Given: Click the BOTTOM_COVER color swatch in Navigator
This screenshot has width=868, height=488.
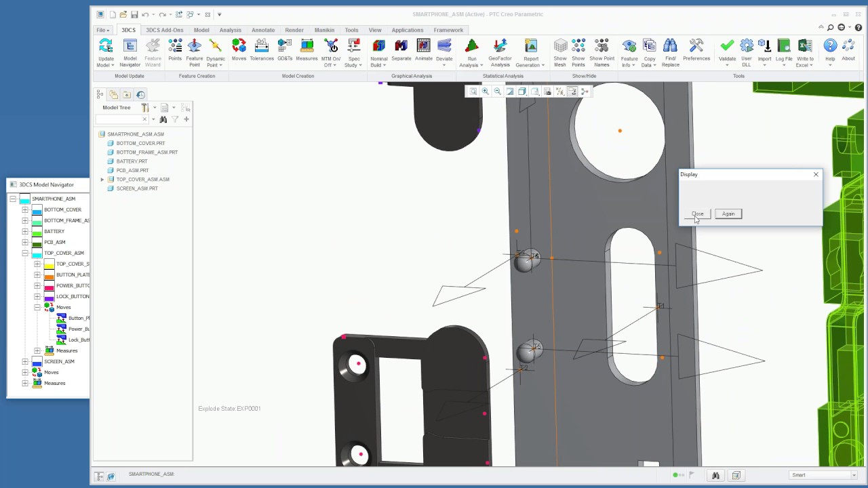Looking at the screenshot, I should (x=37, y=210).
